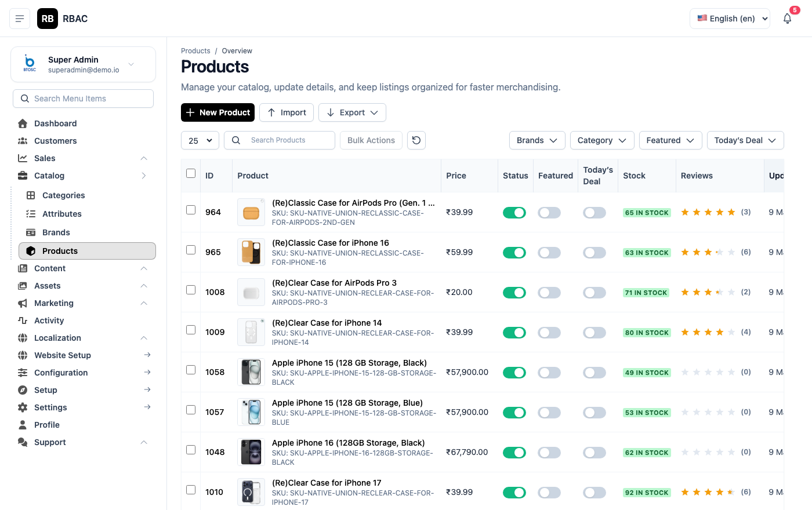Open the Attributes submenu item
812x510 pixels.
coord(87,214)
